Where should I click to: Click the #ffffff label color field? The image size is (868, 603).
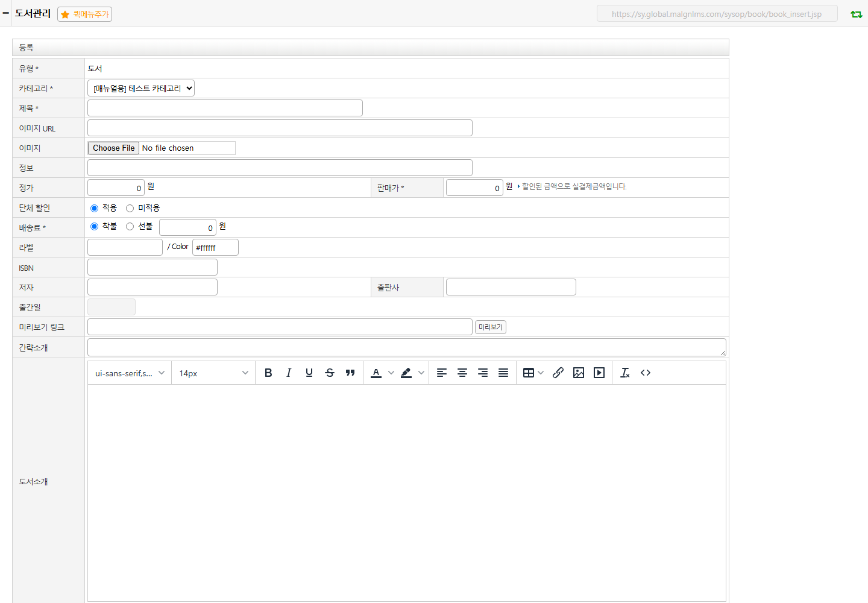click(x=215, y=247)
